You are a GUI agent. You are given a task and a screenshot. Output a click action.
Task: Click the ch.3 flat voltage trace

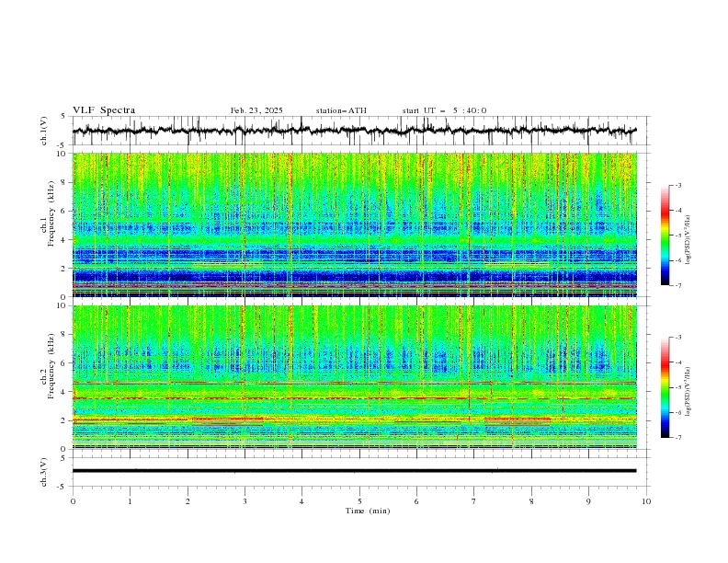pyautogui.click(x=354, y=471)
